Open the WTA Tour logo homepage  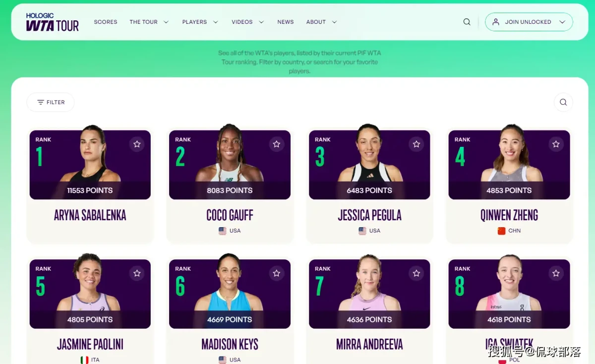pyautogui.click(x=52, y=22)
